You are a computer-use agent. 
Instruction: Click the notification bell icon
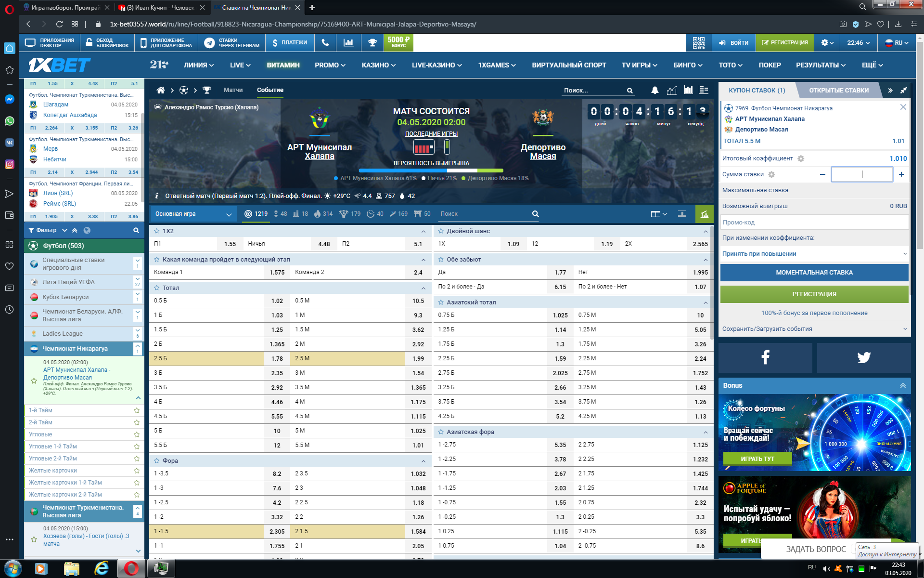pos(655,90)
